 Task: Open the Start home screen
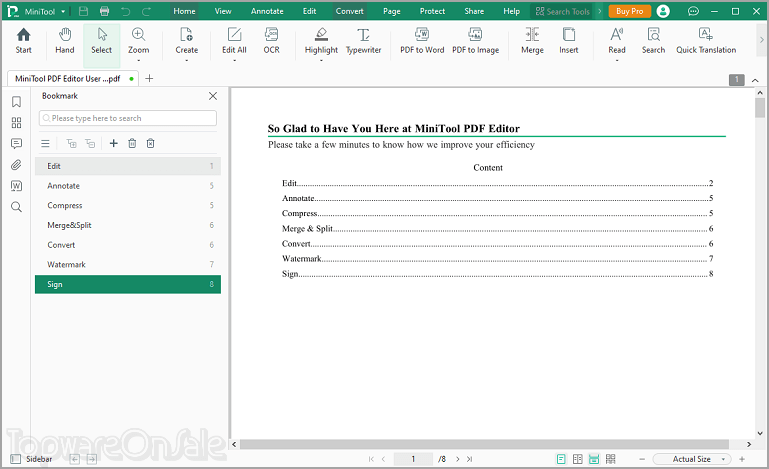tap(23, 41)
